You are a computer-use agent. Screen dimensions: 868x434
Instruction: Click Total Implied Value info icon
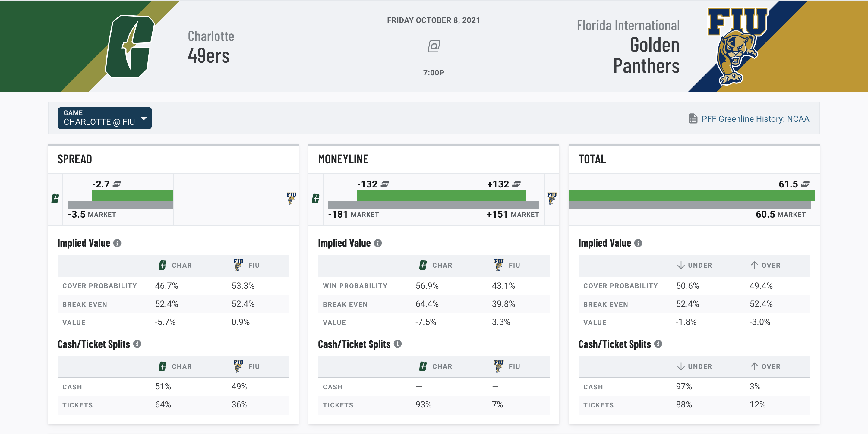pos(638,243)
